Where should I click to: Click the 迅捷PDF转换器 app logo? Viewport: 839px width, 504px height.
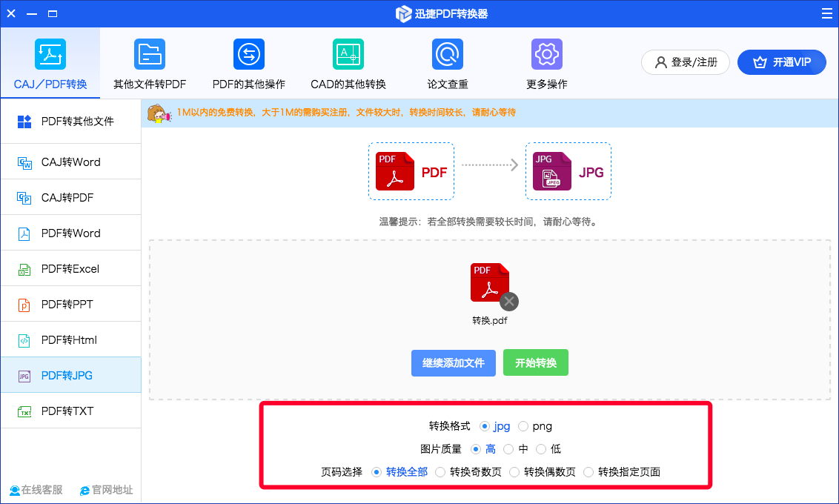(x=403, y=14)
